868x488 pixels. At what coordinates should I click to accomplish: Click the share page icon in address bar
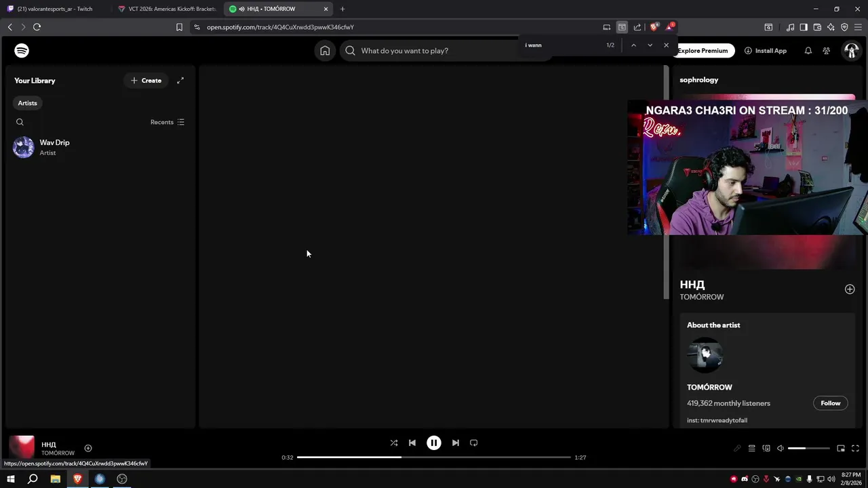point(637,27)
